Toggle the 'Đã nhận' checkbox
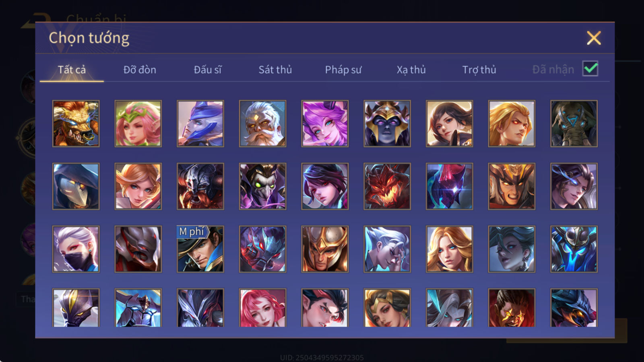The height and width of the screenshot is (362, 644). 590,69
